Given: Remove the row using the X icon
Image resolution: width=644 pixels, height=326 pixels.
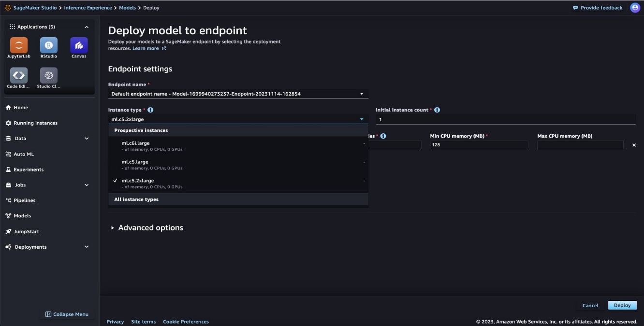Looking at the screenshot, I should coord(634,145).
